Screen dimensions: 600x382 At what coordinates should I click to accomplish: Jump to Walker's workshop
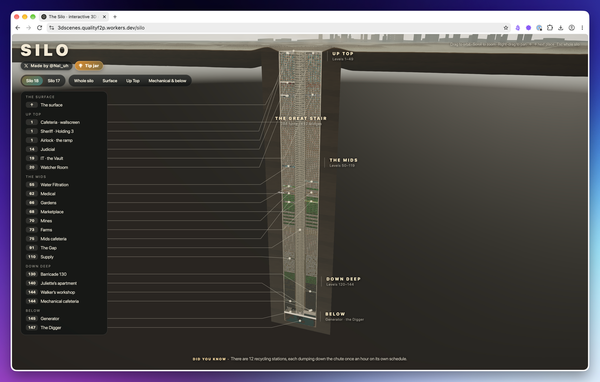click(x=64, y=292)
